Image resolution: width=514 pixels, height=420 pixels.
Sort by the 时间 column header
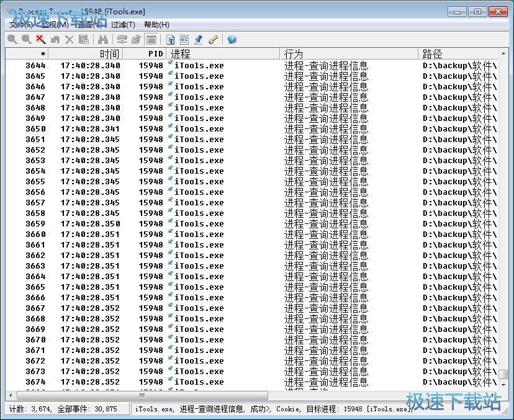pyautogui.click(x=86, y=53)
